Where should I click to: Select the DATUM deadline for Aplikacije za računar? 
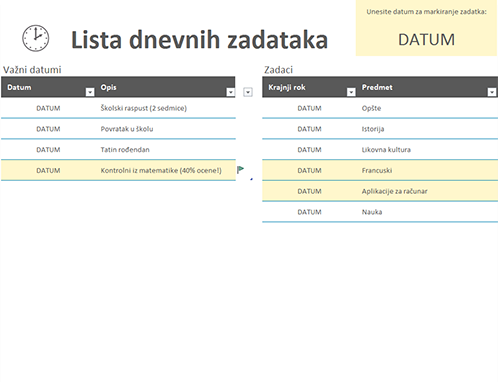click(309, 191)
